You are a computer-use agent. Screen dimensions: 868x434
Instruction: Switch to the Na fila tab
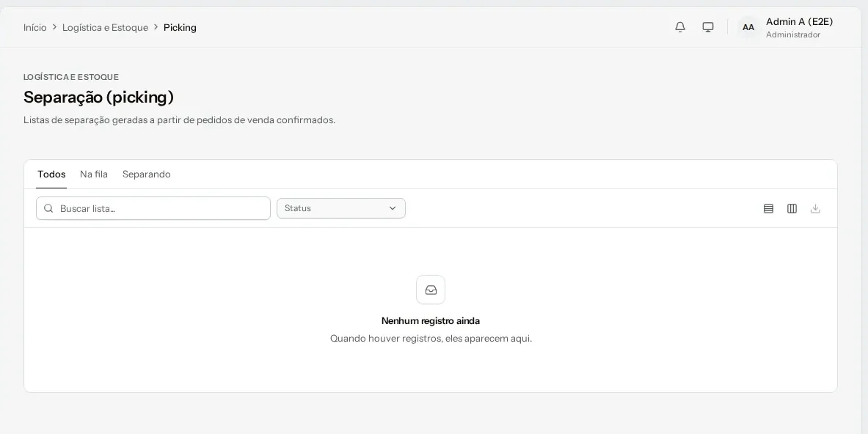[94, 174]
